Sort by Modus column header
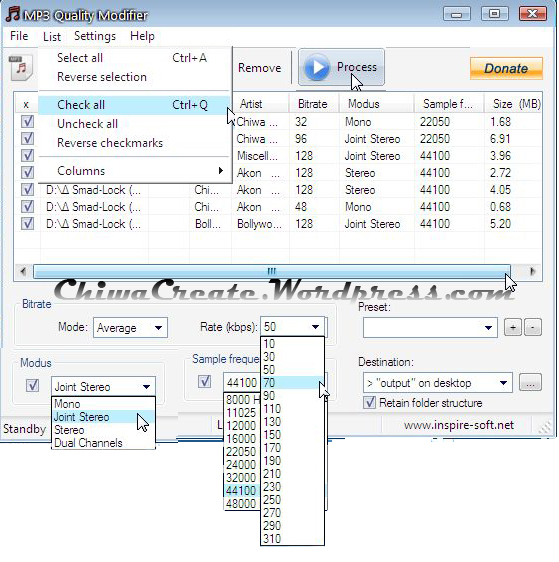Viewport: 559px width, 562px height. tap(376, 104)
